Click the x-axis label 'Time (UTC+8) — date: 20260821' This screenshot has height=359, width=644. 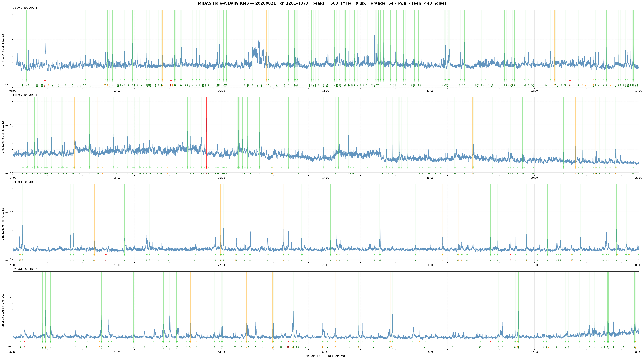326,356
